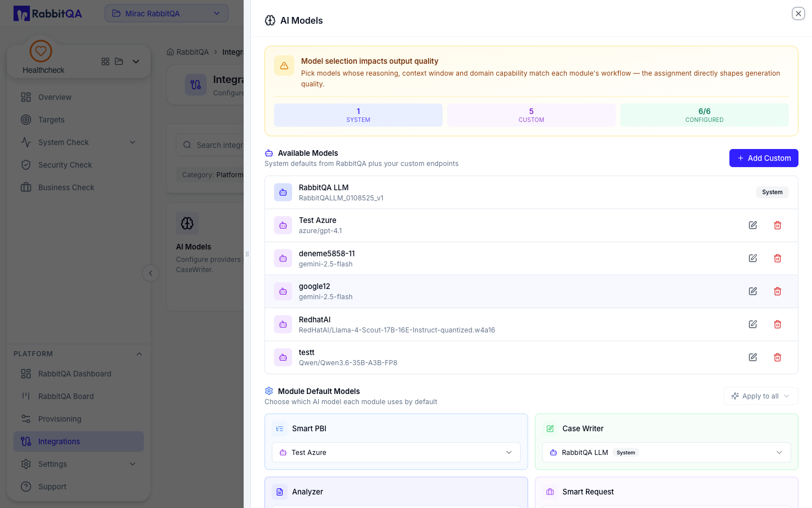Edit the Test Azure model
812x508 pixels.
coord(753,225)
